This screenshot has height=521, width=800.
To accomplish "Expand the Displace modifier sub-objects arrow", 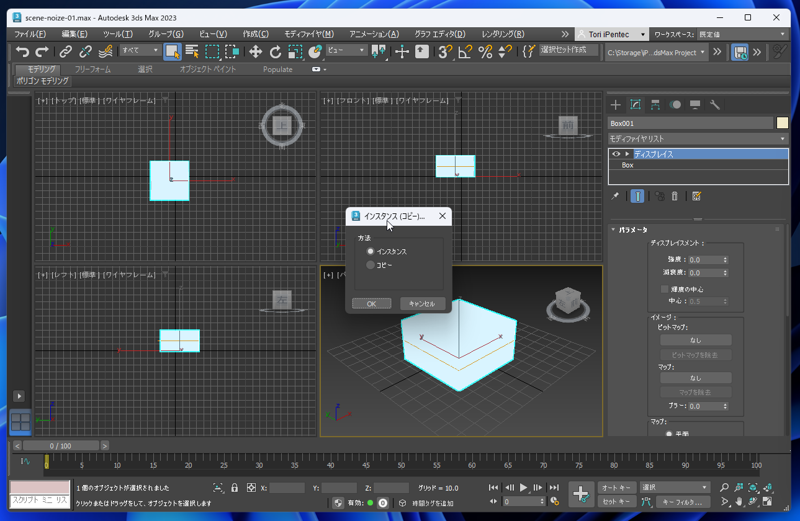I will click(x=627, y=154).
